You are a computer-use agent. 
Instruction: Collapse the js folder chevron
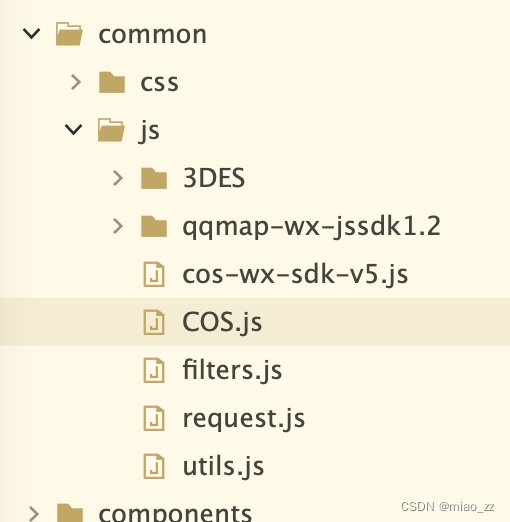[x=73, y=130]
